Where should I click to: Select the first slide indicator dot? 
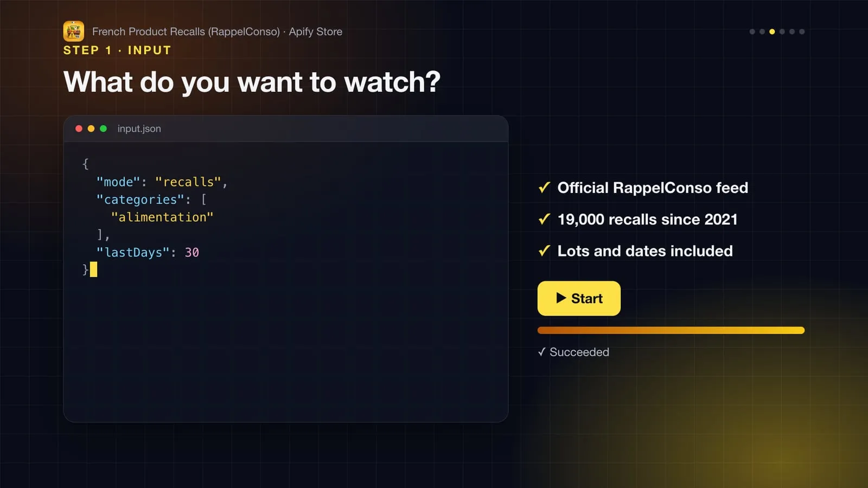tap(752, 31)
